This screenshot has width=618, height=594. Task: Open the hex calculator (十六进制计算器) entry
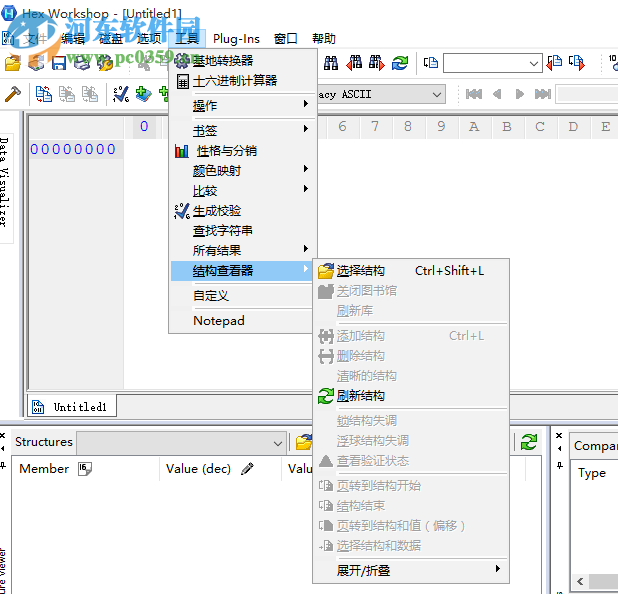click(x=242, y=81)
